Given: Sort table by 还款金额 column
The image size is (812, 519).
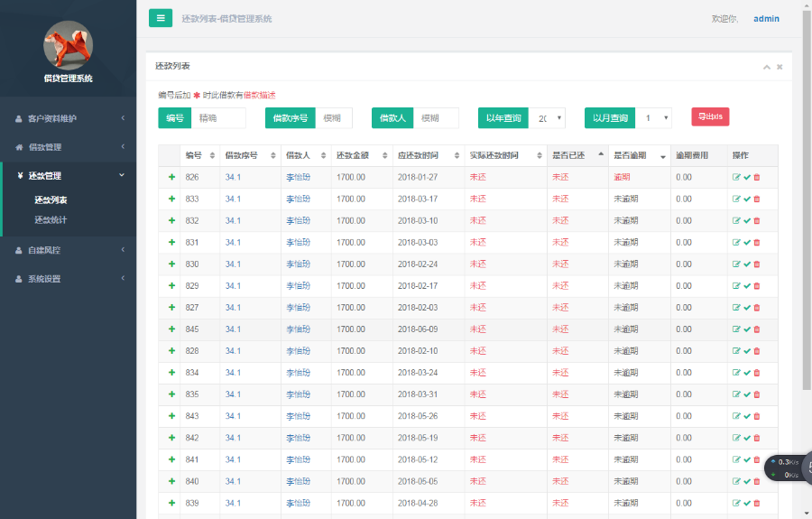Looking at the screenshot, I should pos(362,155).
